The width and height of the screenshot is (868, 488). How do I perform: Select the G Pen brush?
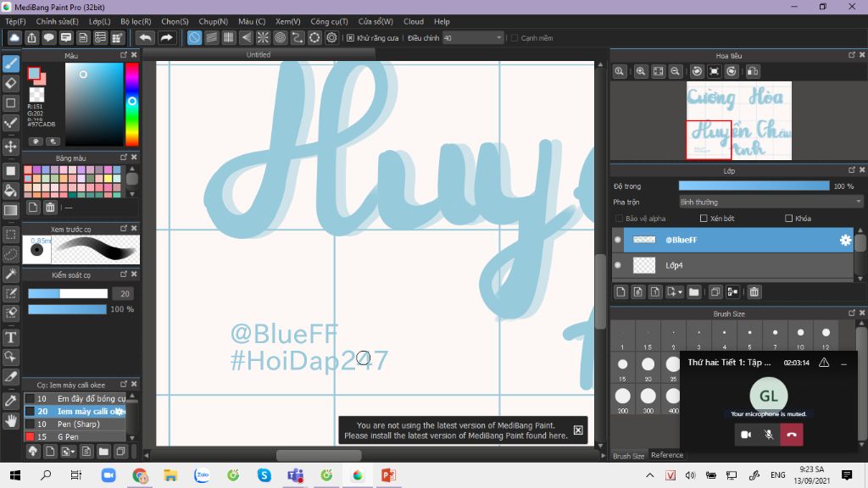tap(75, 436)
